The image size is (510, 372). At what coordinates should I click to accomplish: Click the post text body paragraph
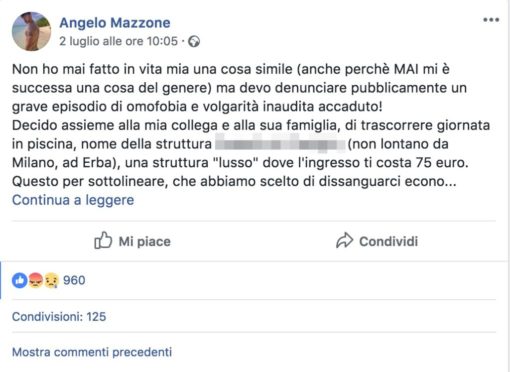251,125
